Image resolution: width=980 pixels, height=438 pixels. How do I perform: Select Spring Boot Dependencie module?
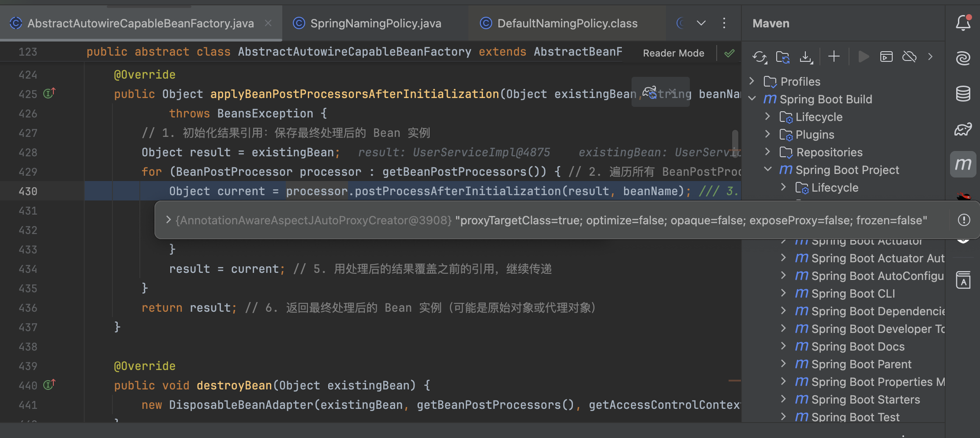(x=878, y=311)
